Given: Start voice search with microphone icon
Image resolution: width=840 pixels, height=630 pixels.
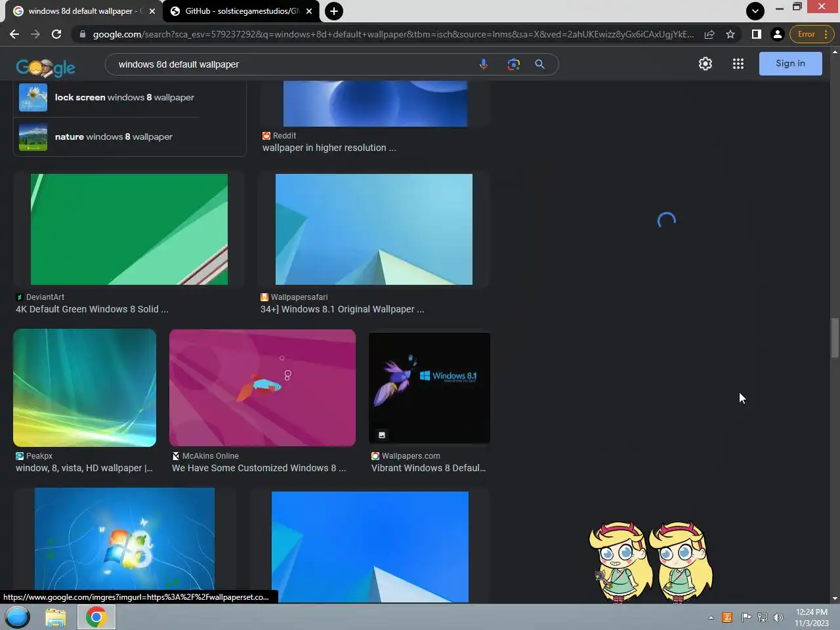Looking at the screenshot, I should (x=484, y=64).
